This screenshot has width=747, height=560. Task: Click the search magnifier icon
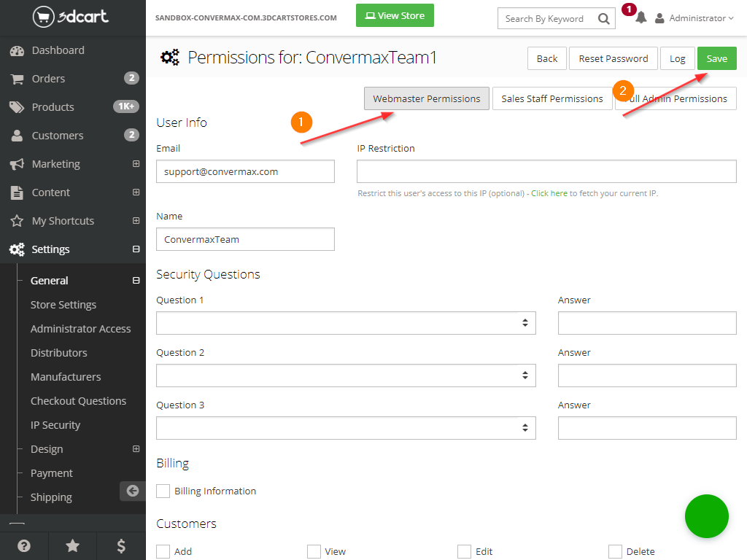click(603, 18)
